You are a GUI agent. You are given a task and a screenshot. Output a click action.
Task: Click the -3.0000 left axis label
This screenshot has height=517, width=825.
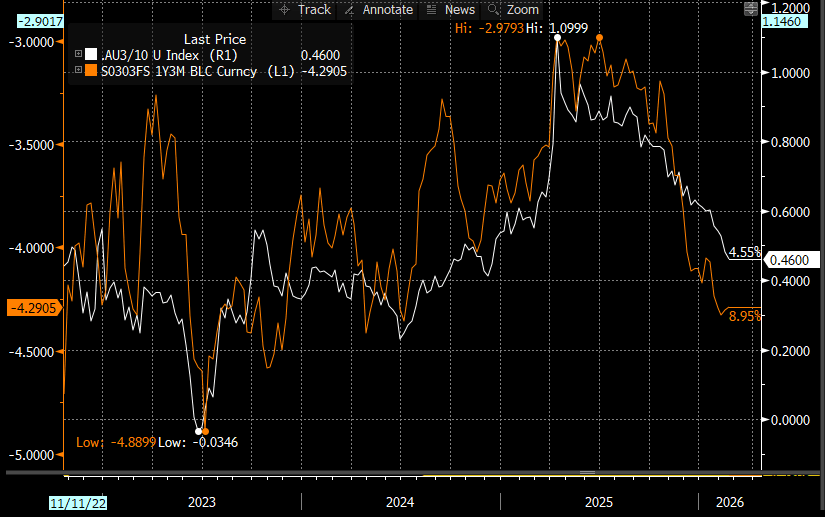click(x=32, y=42)
